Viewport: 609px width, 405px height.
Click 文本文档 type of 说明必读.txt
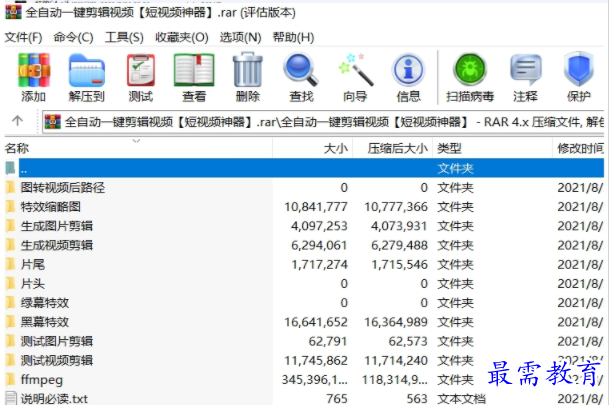(461, 398)
